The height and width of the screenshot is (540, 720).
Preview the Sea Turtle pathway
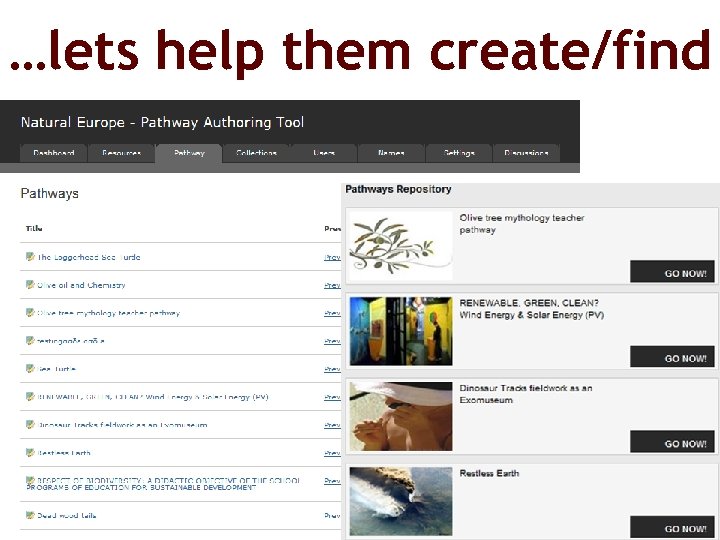pos(332,369)
